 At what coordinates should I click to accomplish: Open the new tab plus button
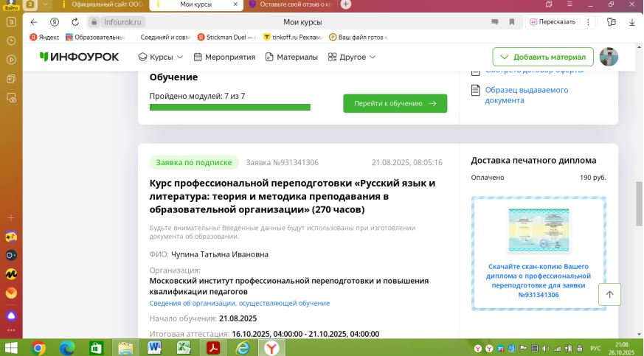[346, 4]
